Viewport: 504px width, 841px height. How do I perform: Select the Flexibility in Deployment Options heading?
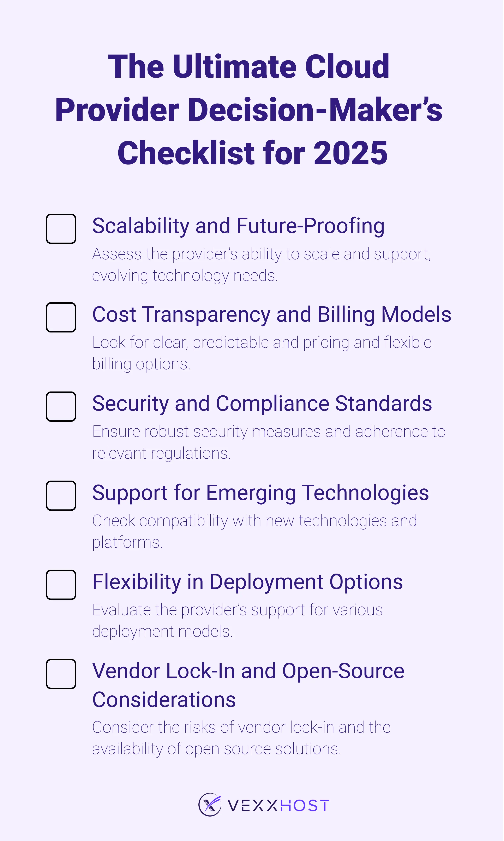tap(248, 582)
